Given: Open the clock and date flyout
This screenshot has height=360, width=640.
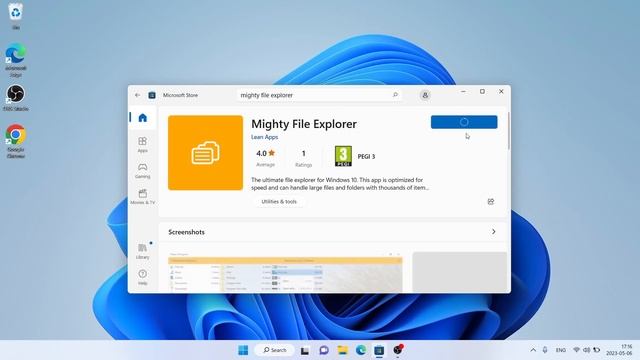Looking at the screenshot, I should click(619, 350).
